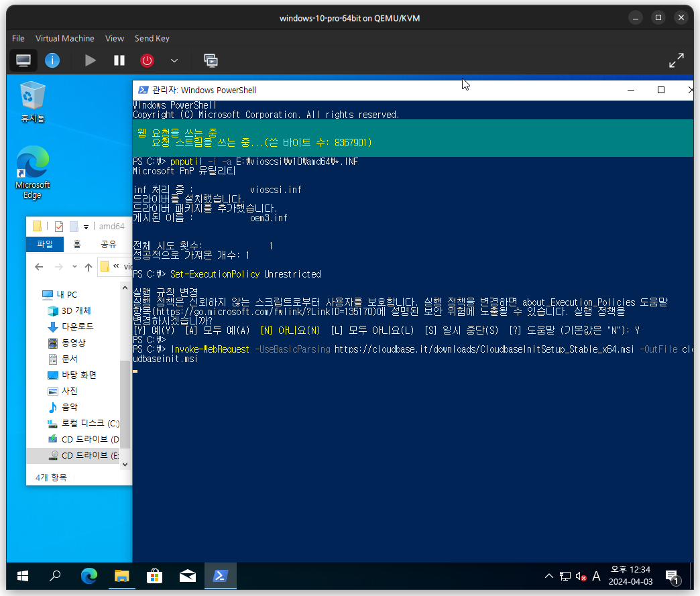Click the Explorer address bar
Screen dimensions: 700x596
(x=115, y=267)
